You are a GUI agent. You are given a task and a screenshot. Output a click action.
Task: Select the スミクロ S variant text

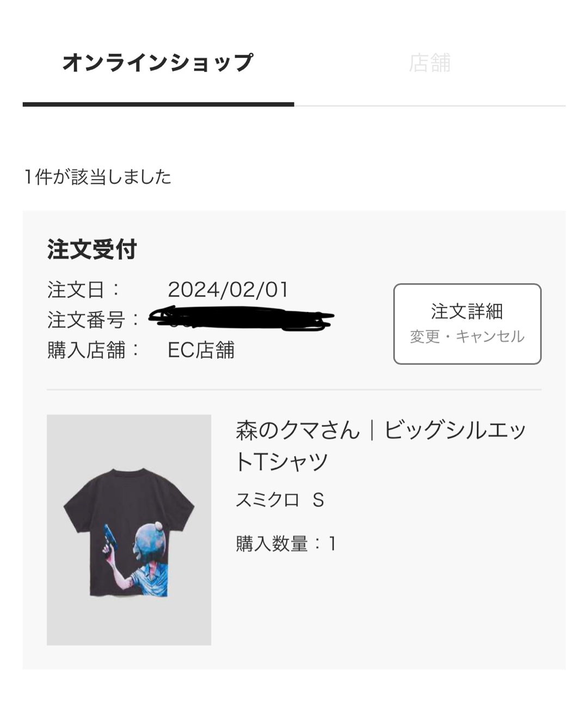(x=280, y=500)
